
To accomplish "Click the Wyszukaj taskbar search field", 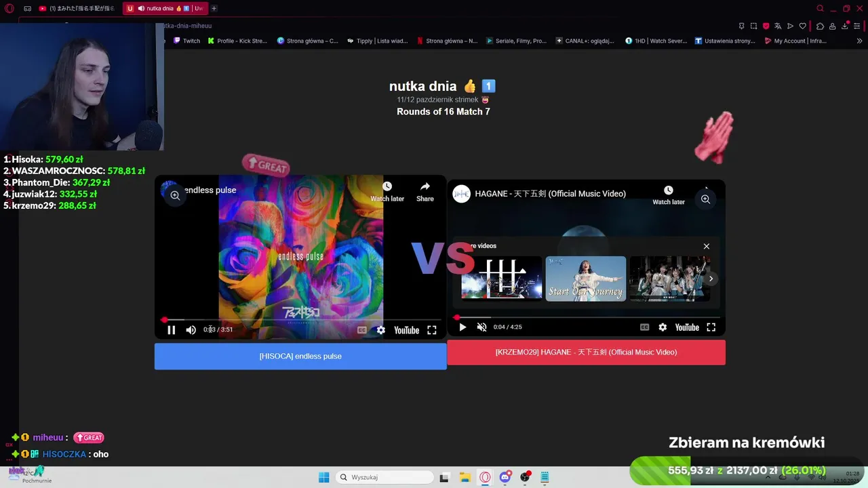I will click(384, 477).
